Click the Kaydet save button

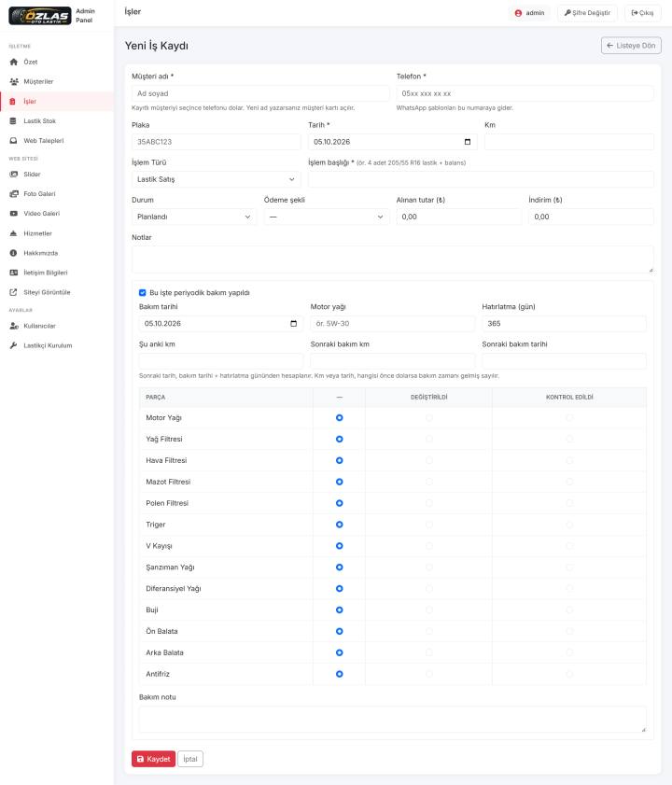point(153,759)
